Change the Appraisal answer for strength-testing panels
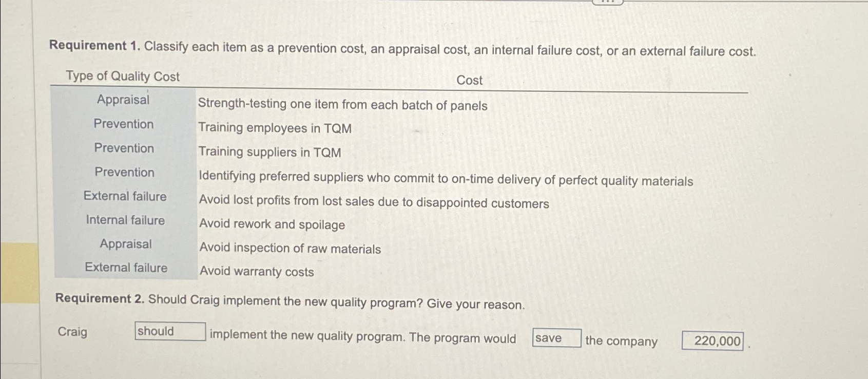The image size is (868, 379). point(123,101)
